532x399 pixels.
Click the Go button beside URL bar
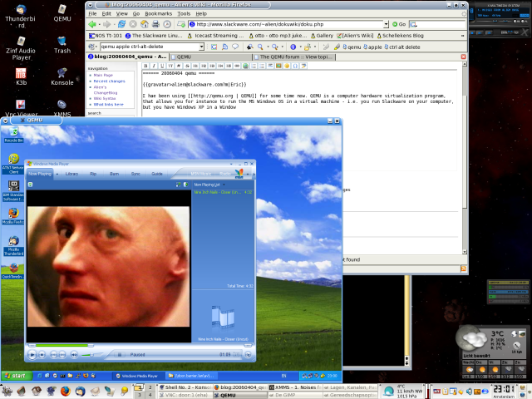(399, 24)
